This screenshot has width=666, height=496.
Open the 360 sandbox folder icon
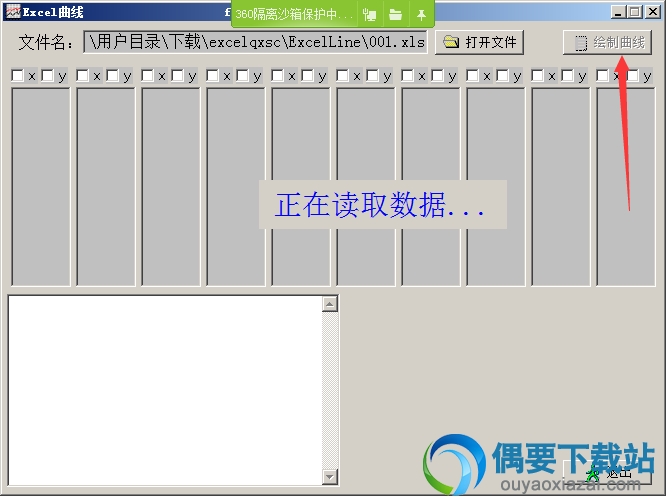(x=395, y=15)
